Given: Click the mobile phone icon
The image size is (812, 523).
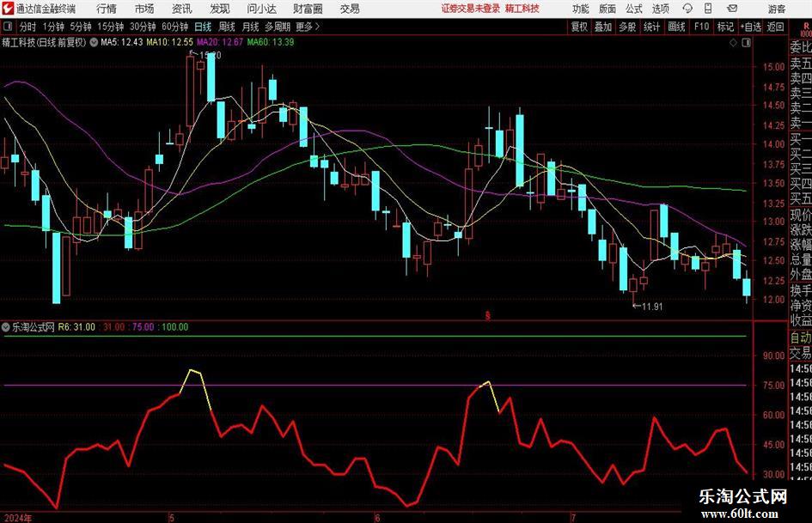Looking at the screenshot, I should tap(708, 9).
